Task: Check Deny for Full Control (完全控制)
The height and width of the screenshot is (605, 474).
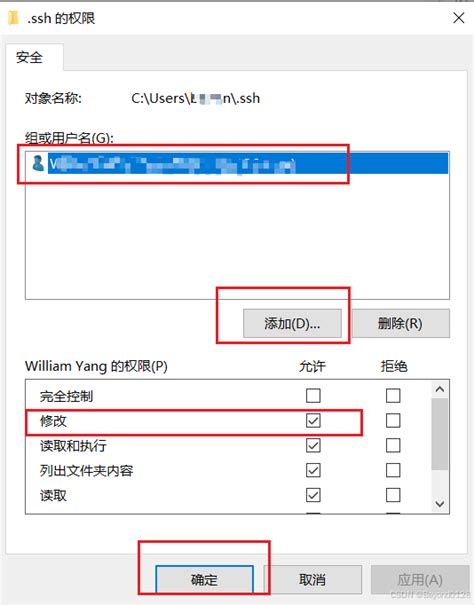Action: click(393, 395)
